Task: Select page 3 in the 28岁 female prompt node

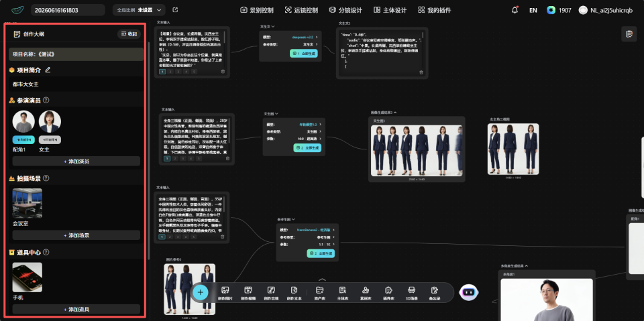Action: point(183,158)
